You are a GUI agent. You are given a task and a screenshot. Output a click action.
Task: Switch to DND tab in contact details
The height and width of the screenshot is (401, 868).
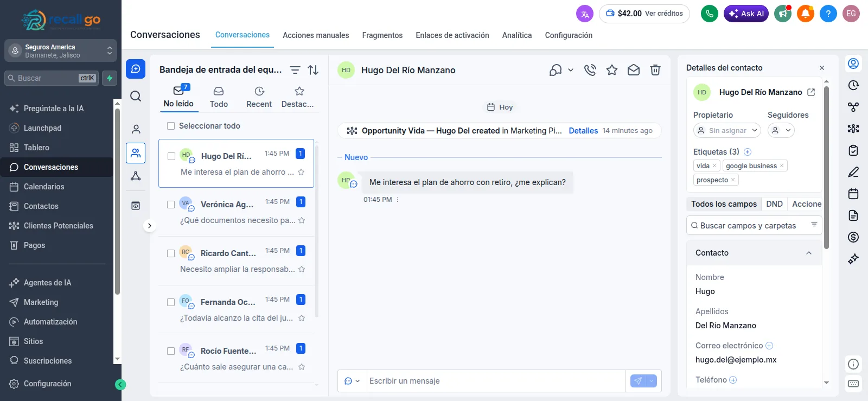coord(774,204)
